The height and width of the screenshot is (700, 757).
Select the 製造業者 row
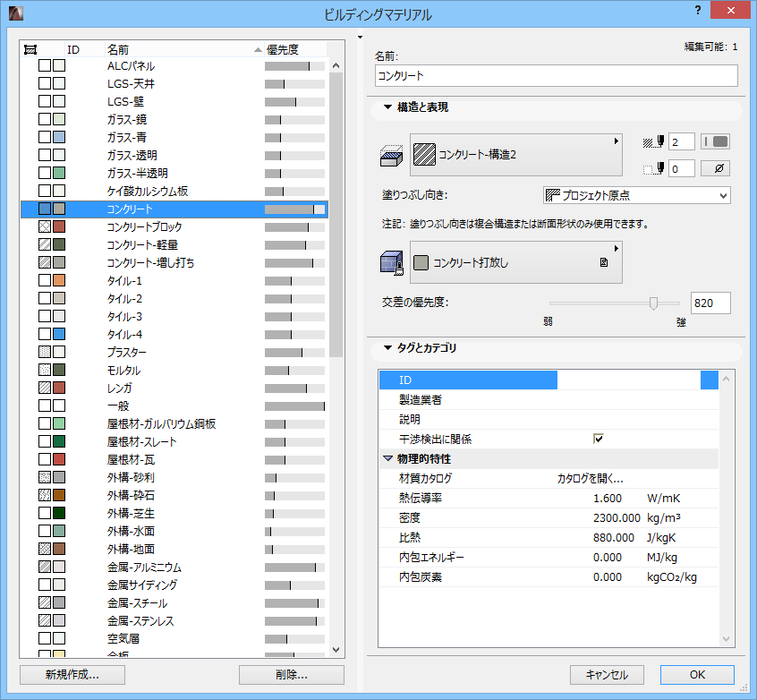549,399
